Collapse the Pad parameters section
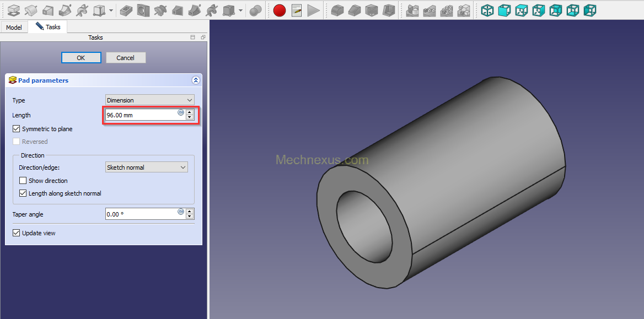644x319 pixels. pyautogui.click(x=195, y=80)
